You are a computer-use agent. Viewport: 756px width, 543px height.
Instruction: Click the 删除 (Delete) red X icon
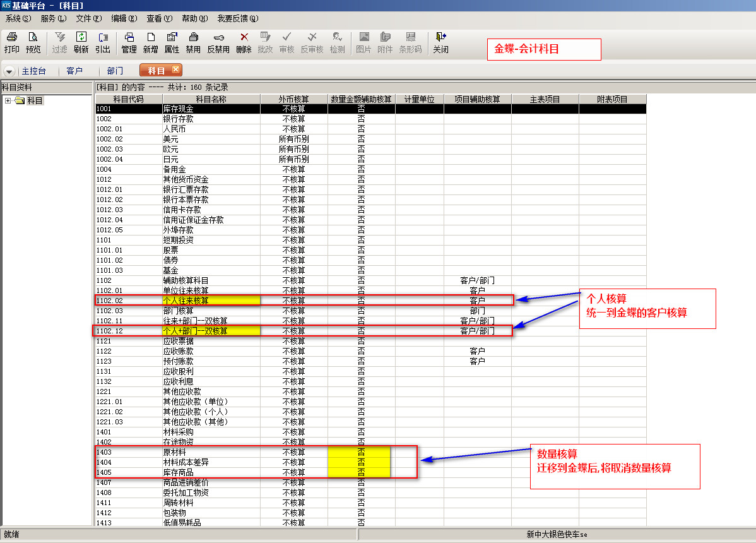click(x=244, y=42)
